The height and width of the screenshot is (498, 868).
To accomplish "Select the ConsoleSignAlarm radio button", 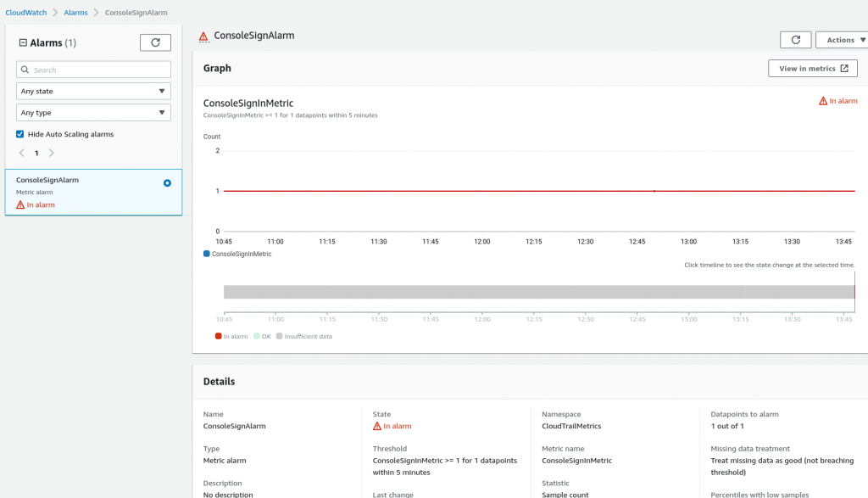I will pyautogui.click(x=167, y=182).
